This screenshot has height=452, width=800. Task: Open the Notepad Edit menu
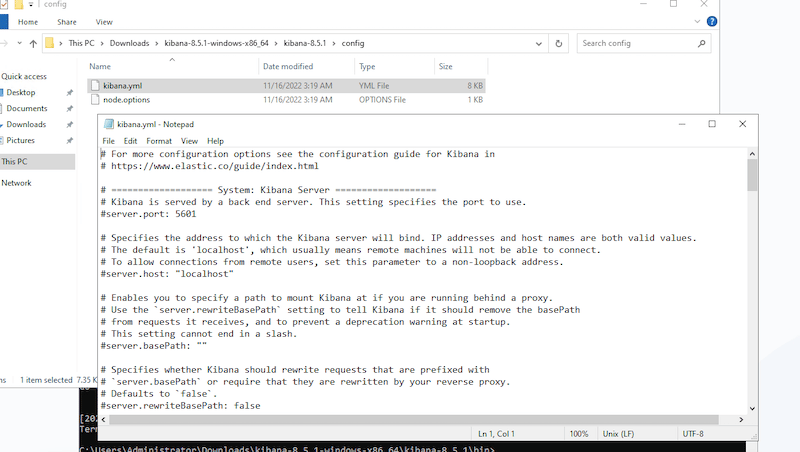(130, 141)
